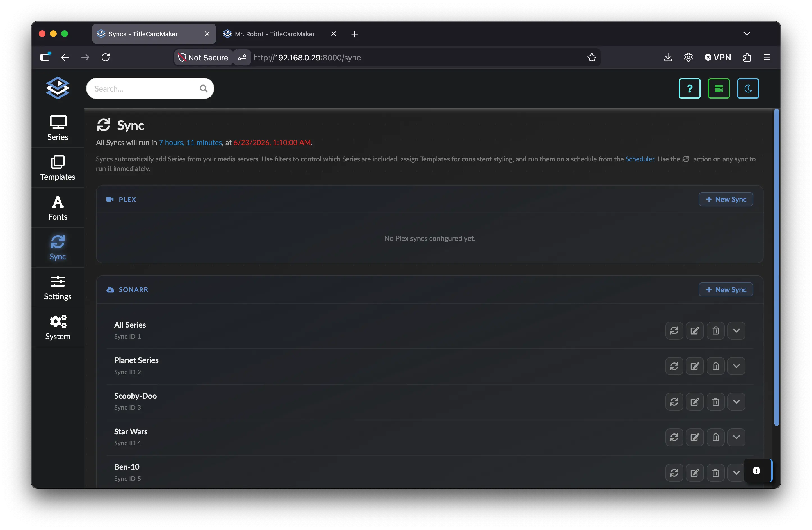Expand the Ben-10 sync details
Screen dimensions: 812x530
[736, 473]
